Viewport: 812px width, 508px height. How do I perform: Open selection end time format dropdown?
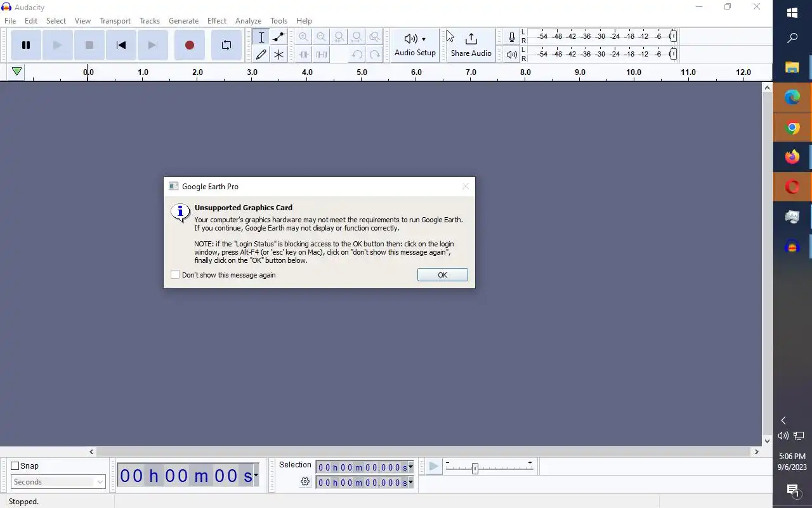410,483
